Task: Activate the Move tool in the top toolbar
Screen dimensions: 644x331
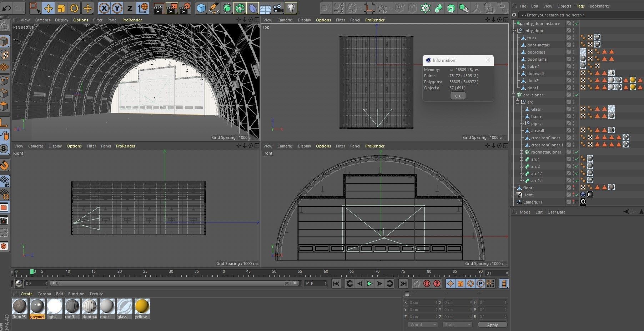Action: (48, 8)
